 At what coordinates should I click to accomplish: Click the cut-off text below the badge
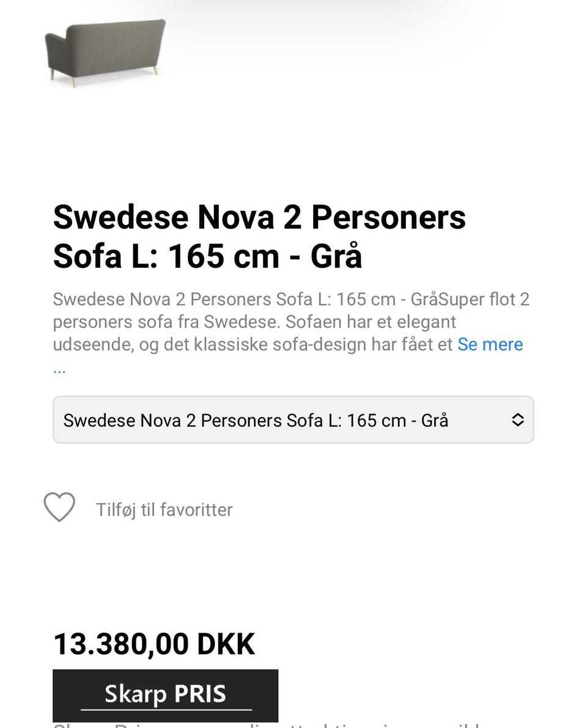269,725
